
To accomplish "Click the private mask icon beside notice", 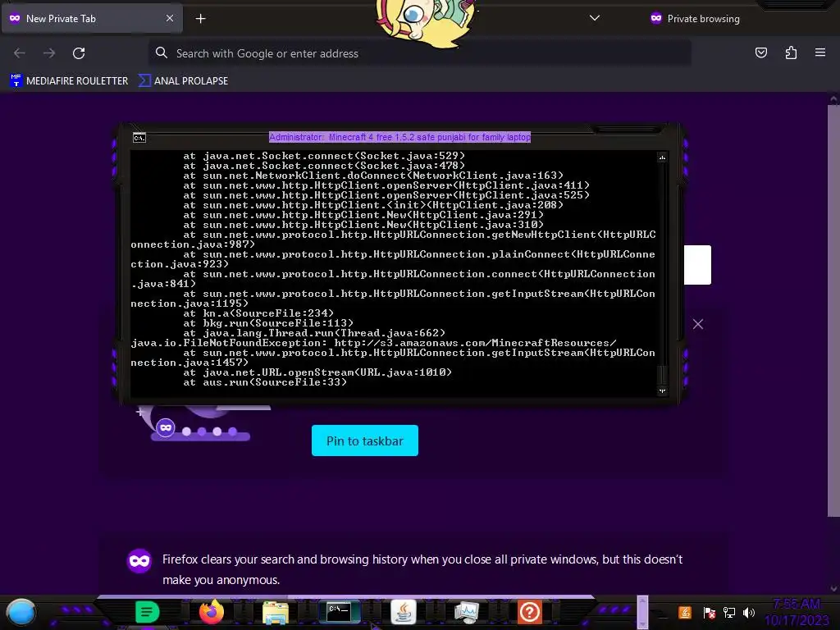I will point(139,561).
